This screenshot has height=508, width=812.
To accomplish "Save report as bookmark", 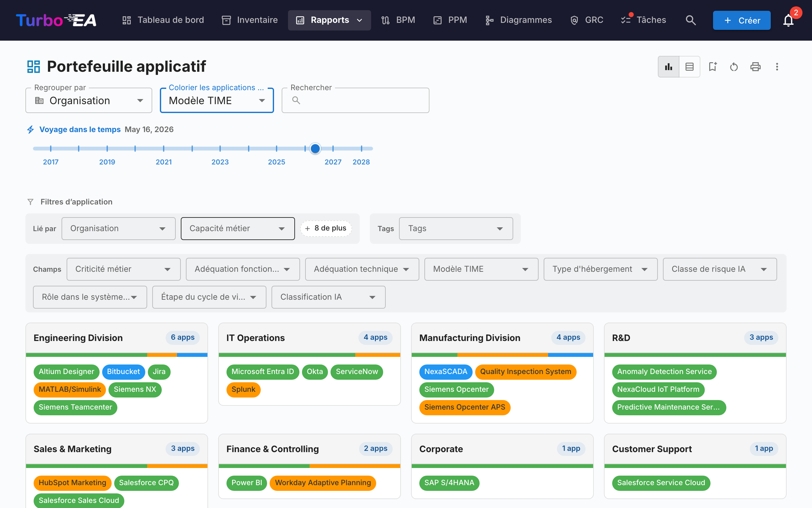I will (x=712, y=67).
